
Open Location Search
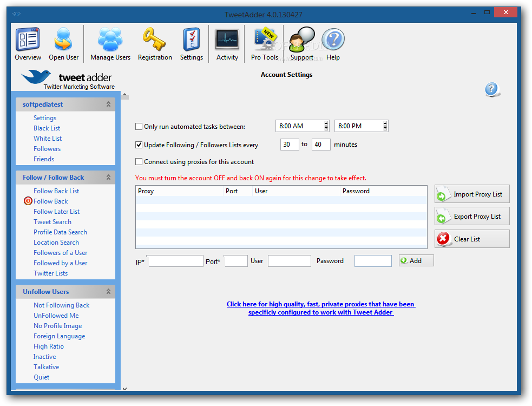point(56,243)
